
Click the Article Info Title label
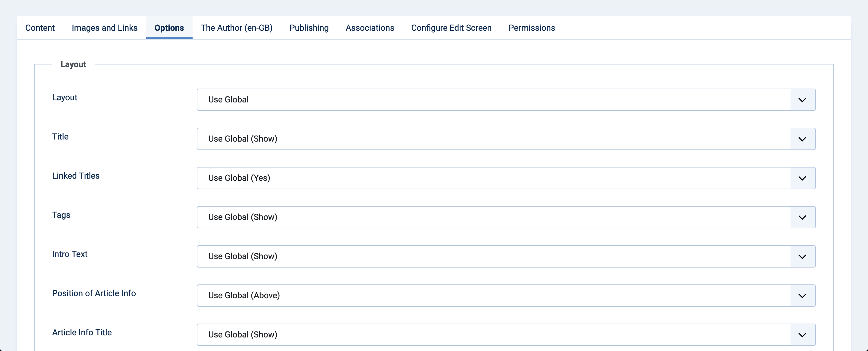tap(82, 333)
